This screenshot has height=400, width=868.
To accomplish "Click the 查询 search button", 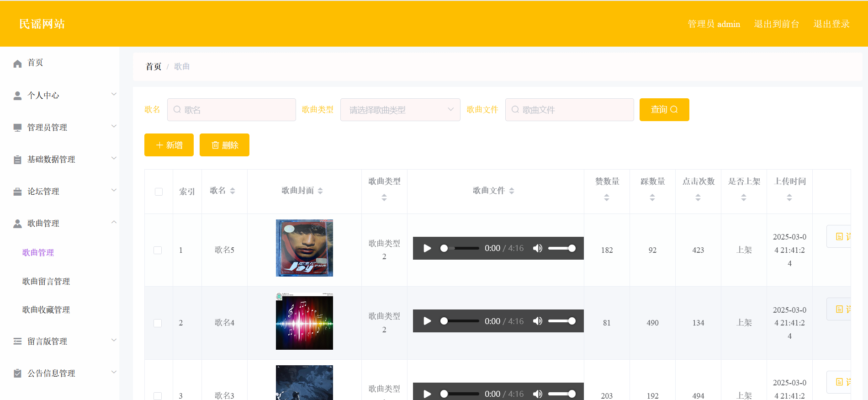I will pyautogui.click(x=664, y=110).
